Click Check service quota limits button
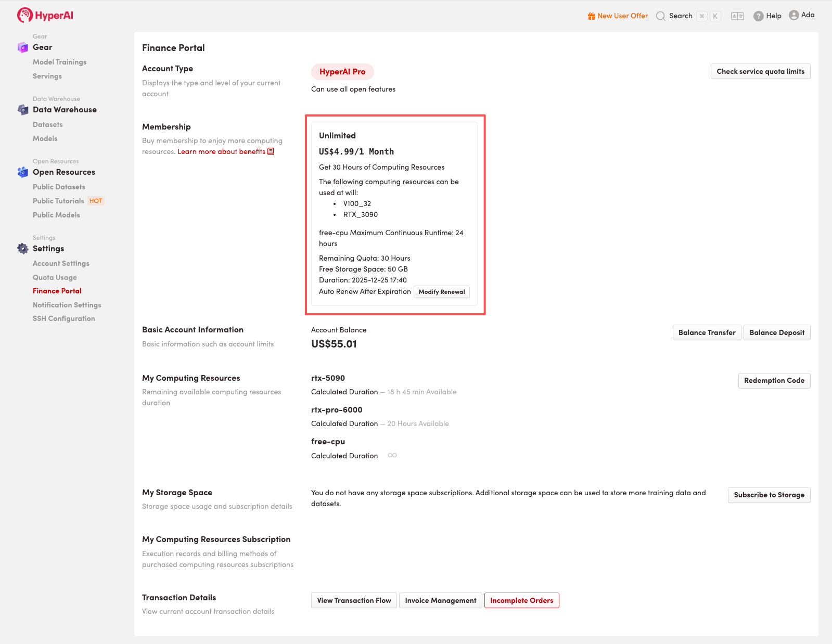 [760, 71]
